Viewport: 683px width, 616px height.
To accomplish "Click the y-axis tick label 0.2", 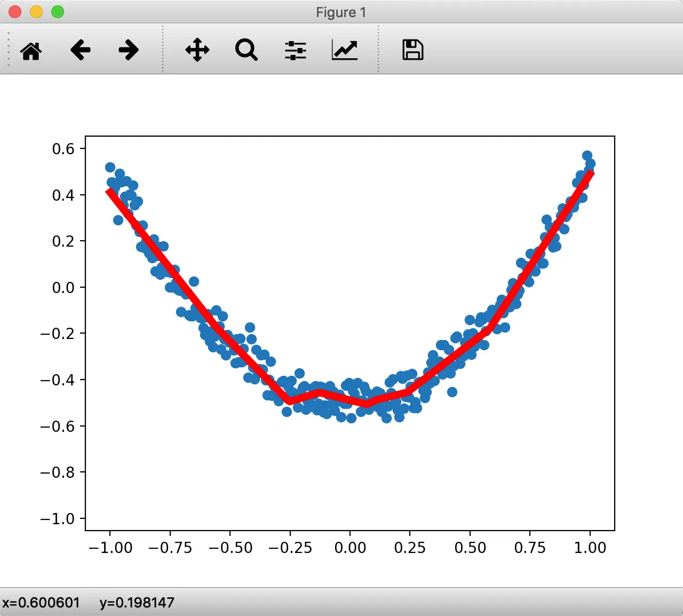I will [x=63, y=241].
